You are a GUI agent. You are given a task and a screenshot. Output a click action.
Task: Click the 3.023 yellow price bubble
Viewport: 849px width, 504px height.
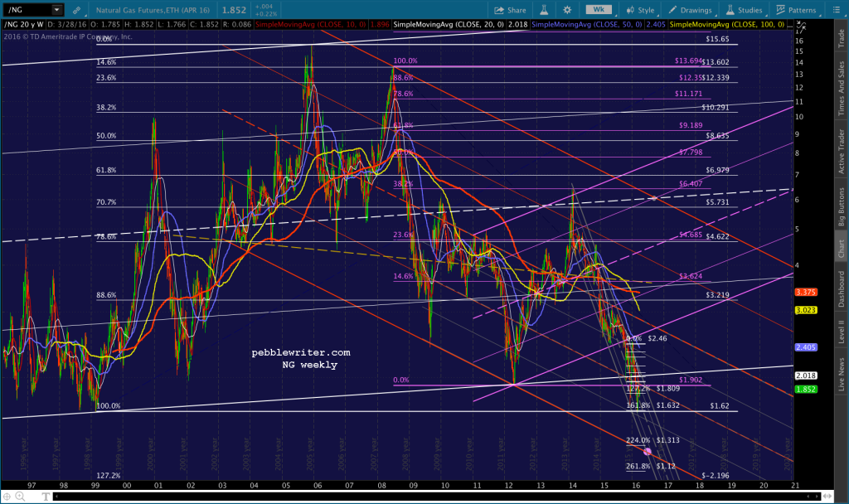click(806, 310)
